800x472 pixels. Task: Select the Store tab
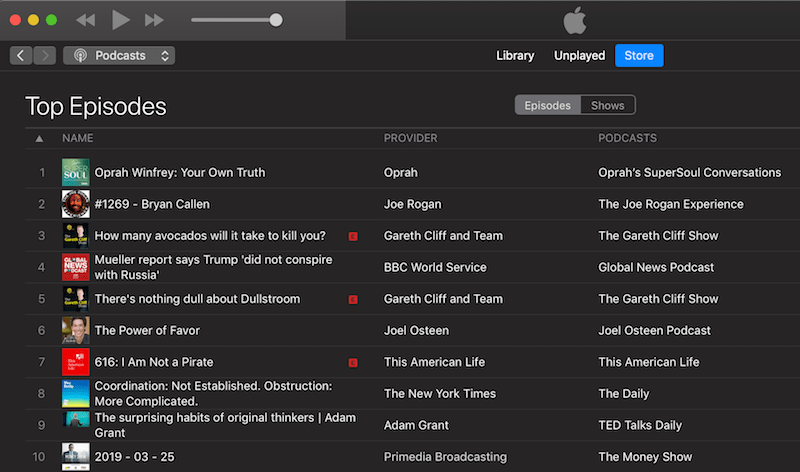(x=639, y=55)
